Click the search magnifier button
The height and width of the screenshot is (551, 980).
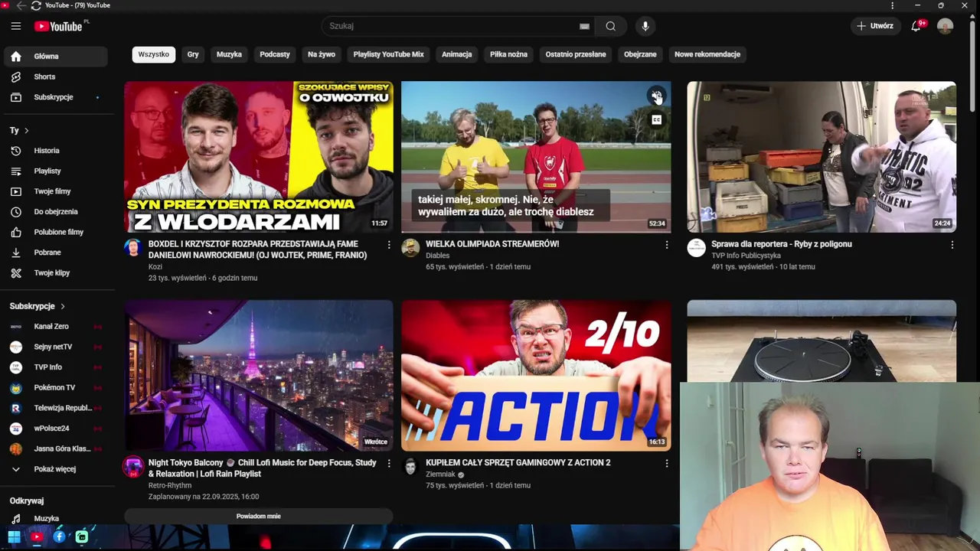click(610, 26)
